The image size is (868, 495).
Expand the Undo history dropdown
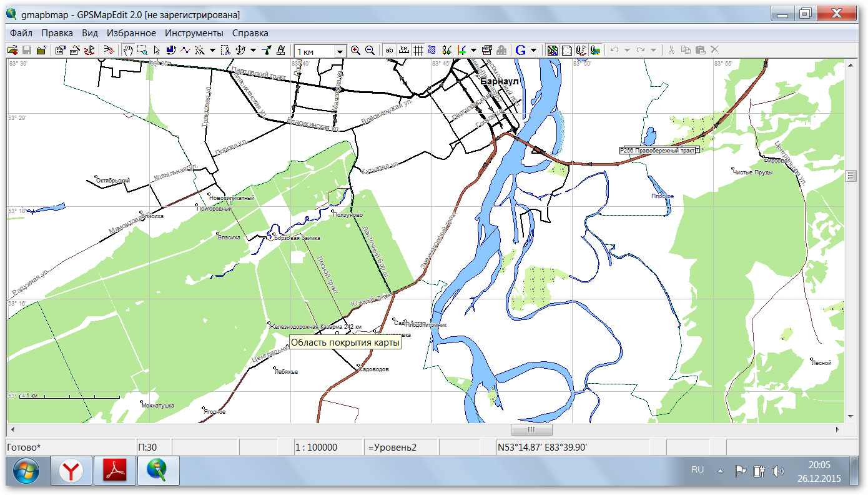click(x=627, y=50)
